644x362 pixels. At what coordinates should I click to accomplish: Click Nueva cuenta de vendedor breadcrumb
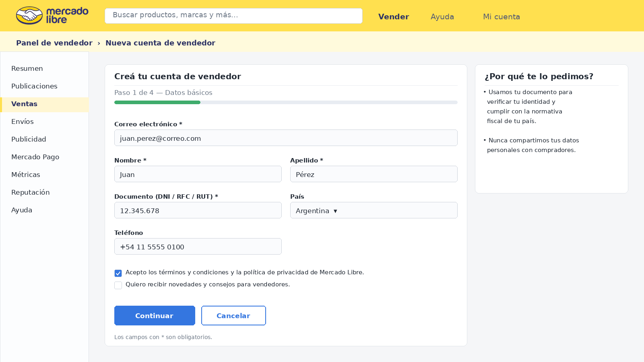click(160, 43)
